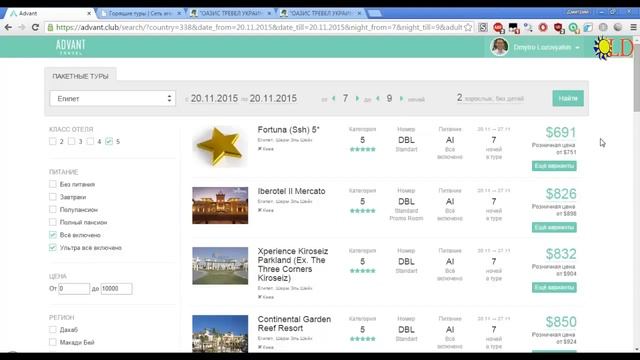Open the Continental Garden Reef Resort link
This screenshot has height=360, width=640.
pyautogui.click(x=294, y=324)
